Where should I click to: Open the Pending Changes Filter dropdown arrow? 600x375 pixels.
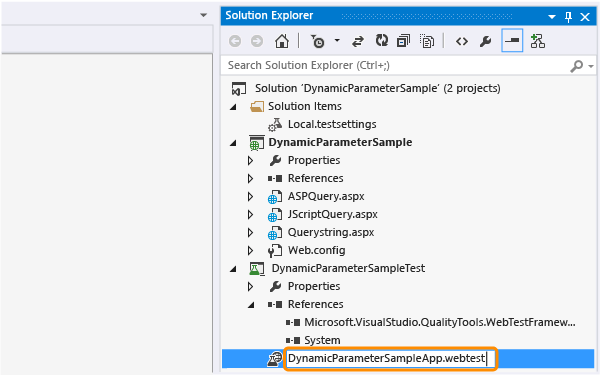(x=337, y=40)
